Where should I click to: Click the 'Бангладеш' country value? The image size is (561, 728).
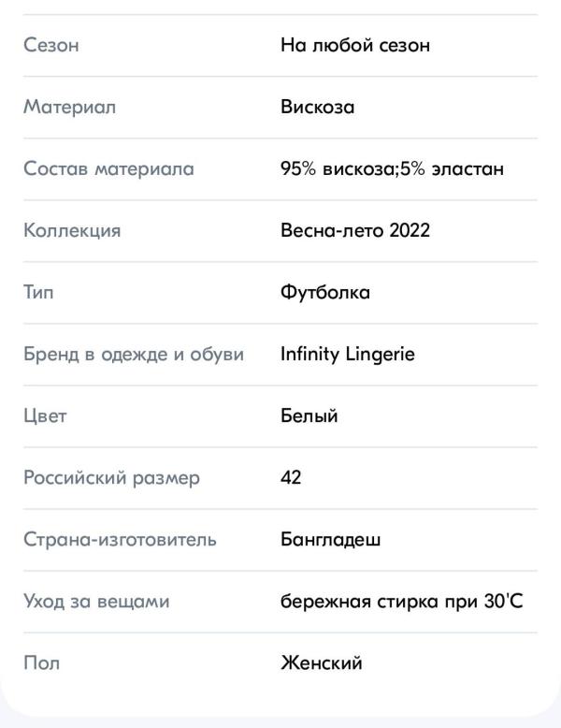(330, 540)
